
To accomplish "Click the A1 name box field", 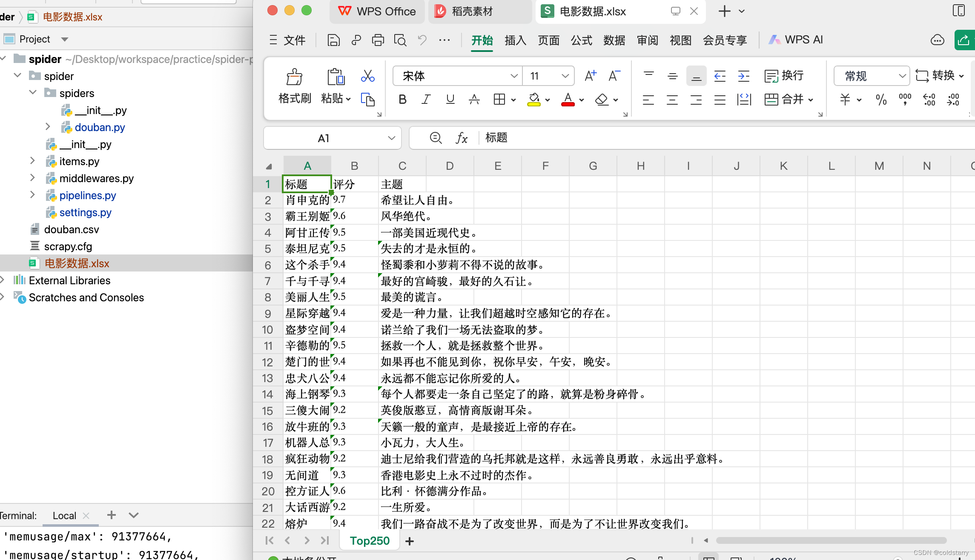I will coord(324,138).
